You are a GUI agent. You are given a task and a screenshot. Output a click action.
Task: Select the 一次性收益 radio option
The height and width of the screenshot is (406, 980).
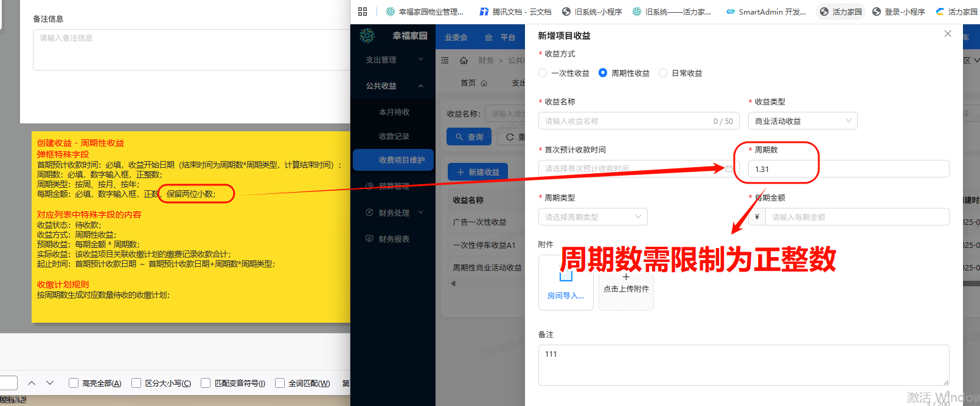click(543, 73)
